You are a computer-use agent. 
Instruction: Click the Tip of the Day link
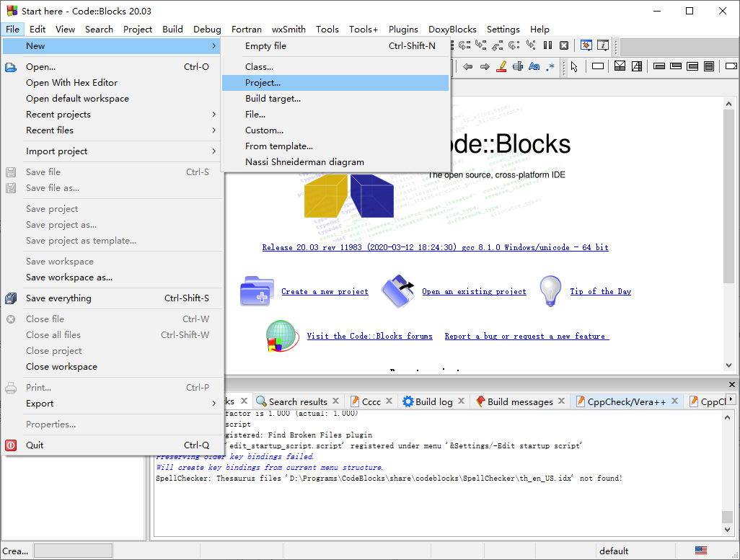[x=600, y=292]
